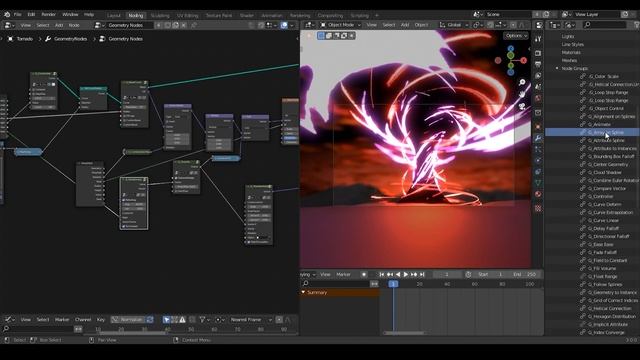Image resolution: width=640 pixels, height=360 pixels.
Task: Toggle the camera view icon in the viewport
Action: click(522, 107)
